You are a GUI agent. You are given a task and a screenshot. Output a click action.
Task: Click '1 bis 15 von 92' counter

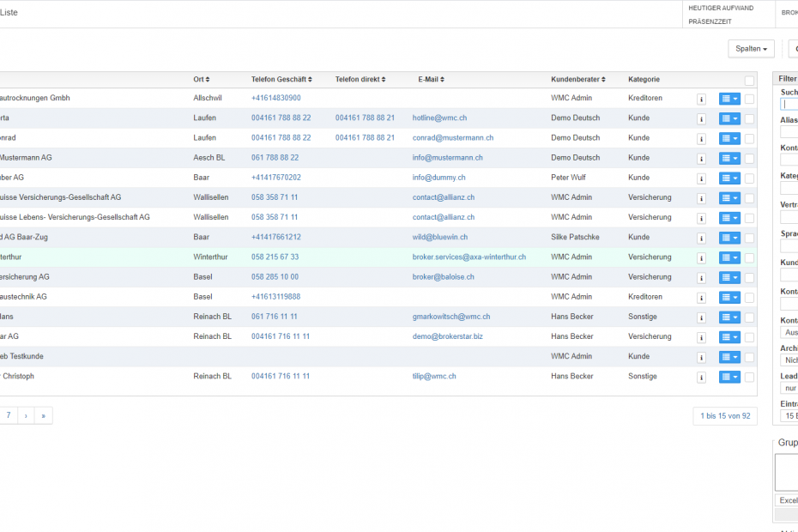[725, 416]
